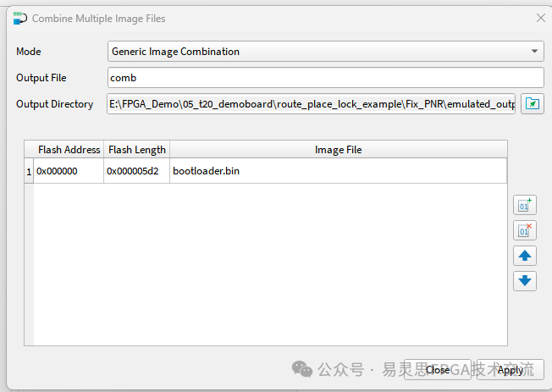The image size is (552, 392).
Task: Select the 0x000000 flash address cell
Action: point(68,171)
